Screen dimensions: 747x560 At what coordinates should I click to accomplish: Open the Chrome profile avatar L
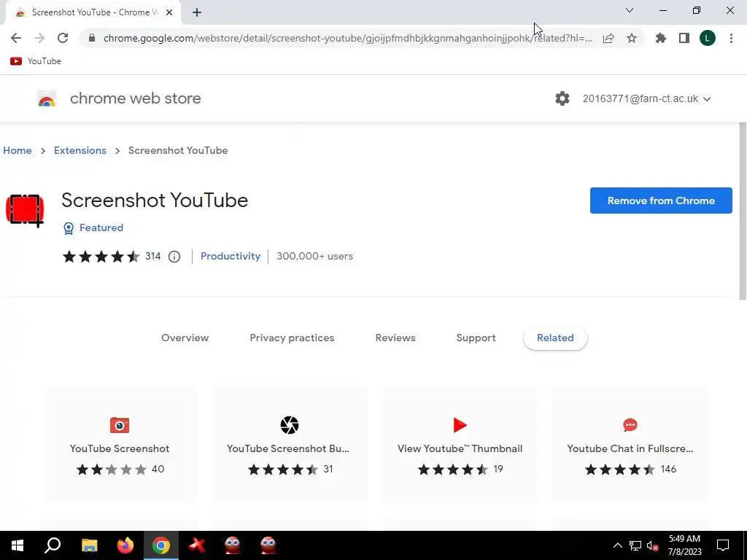[708, 38]
